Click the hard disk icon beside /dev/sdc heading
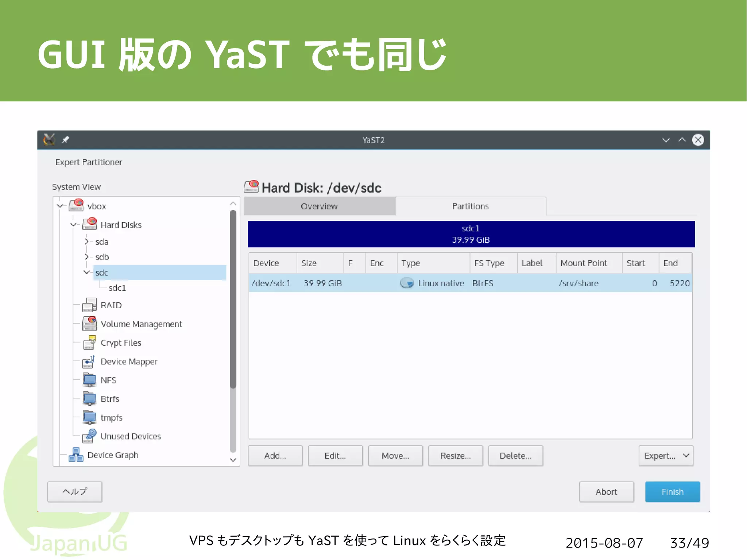Image resolution: width=747 pixels, height=560 pixels. tap(252, 186)
